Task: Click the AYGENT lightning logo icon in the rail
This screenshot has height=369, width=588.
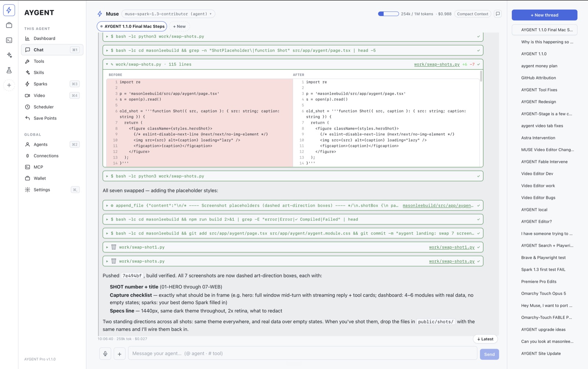Action: pyautogui.click(x=9, y=10)
